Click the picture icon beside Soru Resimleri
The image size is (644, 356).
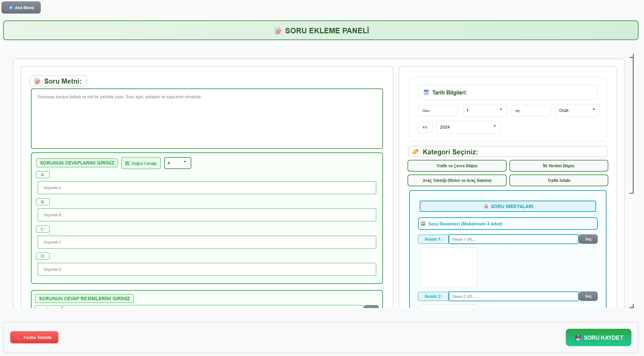pyautogui.click(x=423, y=224)
